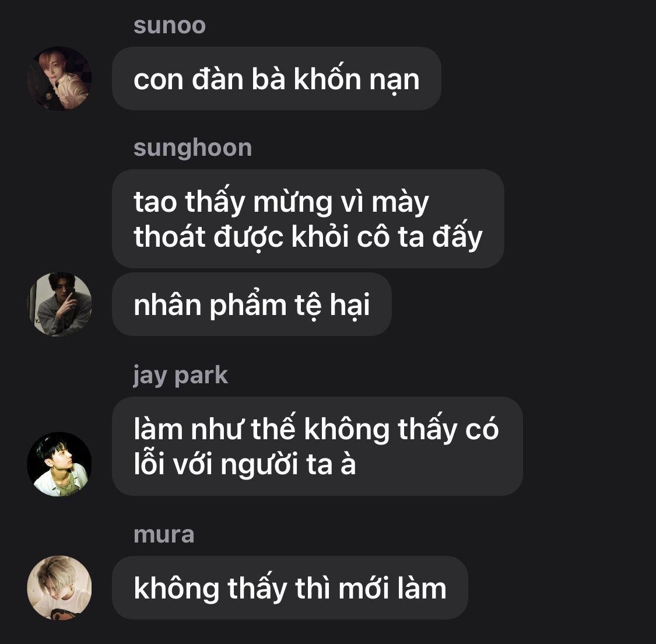Tap sunghoon's avatar beside 'nhân phẩm tệ hại'
656x644 pixels.
tap(59, 304)
